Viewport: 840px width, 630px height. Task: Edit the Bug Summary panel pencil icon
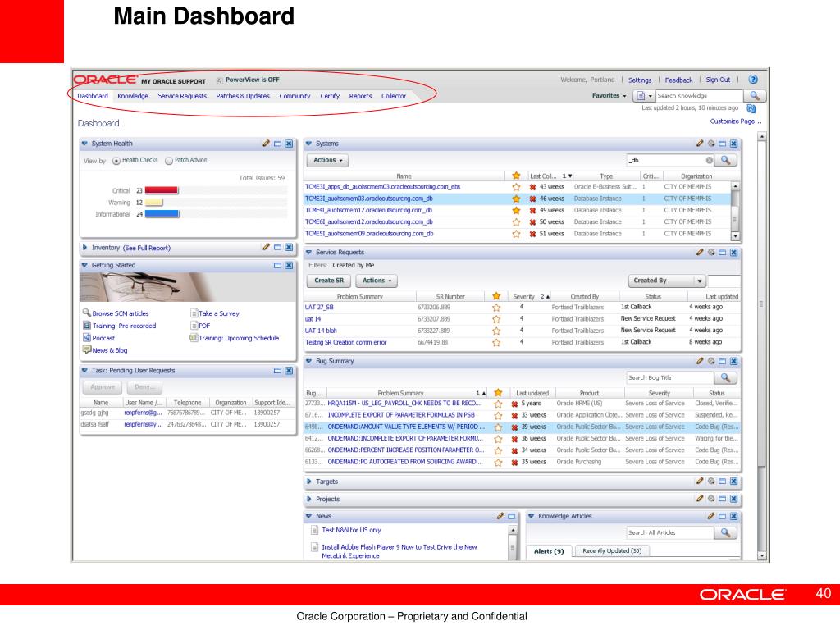pos(700,361)
